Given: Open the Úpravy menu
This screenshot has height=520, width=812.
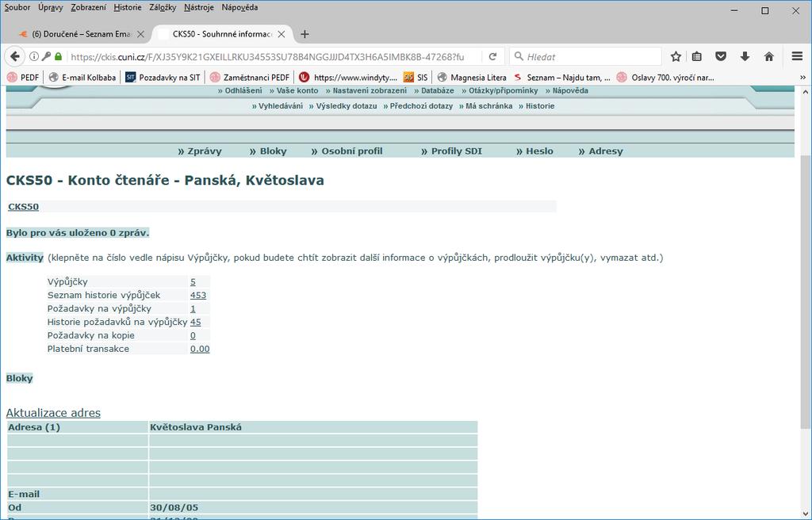Looking at the screenshot, I should click(x=50, y=7).
